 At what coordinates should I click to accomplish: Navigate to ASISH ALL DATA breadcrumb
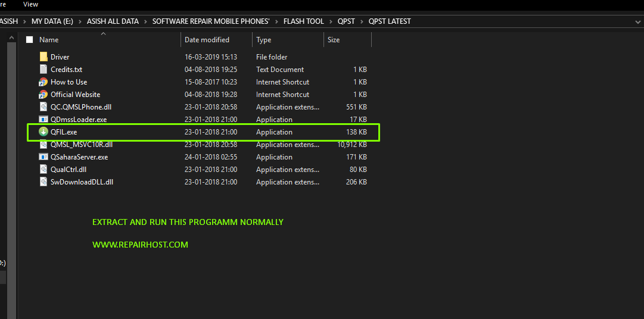click(113, 21)
